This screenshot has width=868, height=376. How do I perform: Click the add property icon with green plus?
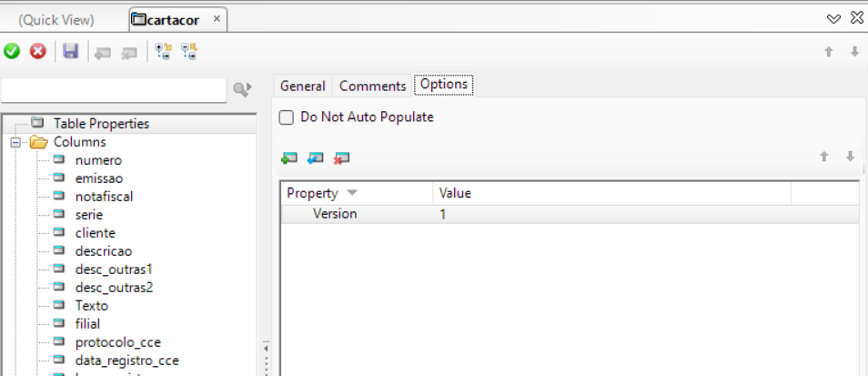pyautogui.click(x=289, y=158)
